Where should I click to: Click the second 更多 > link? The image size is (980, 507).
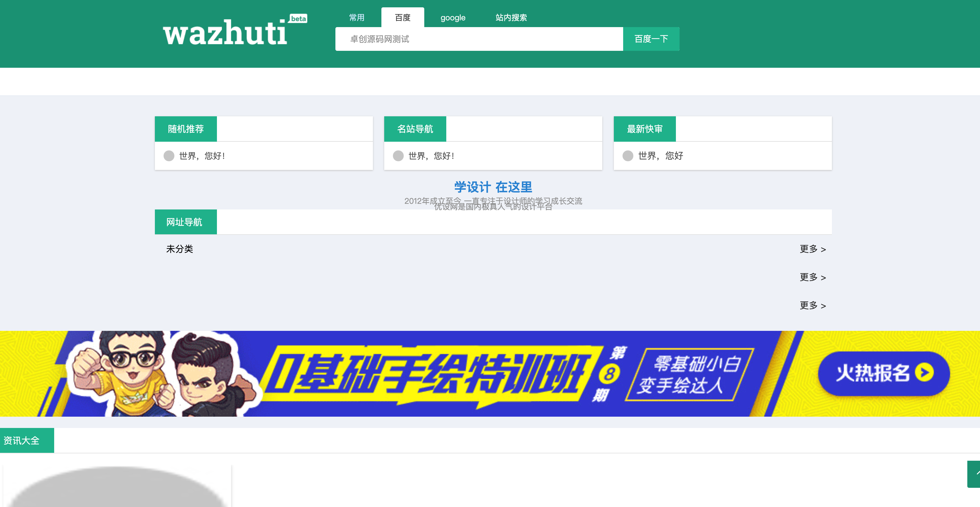tap(813, 277)
